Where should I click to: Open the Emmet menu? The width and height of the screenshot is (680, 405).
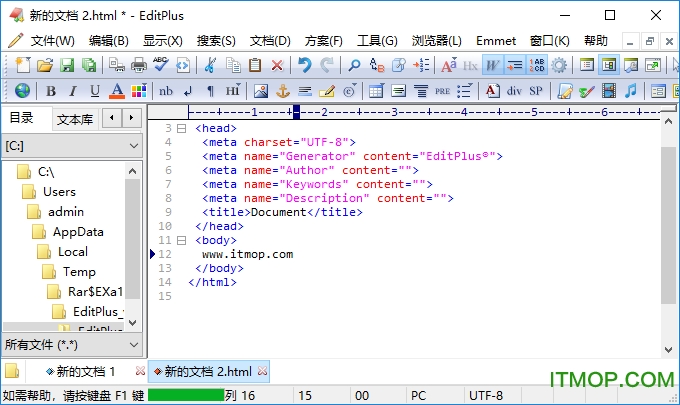click(496, 41)
